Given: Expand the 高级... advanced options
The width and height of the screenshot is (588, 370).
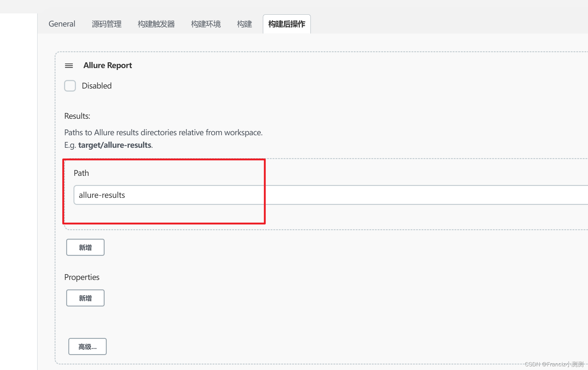Looking at the screenshot, I should pos(88,346).
